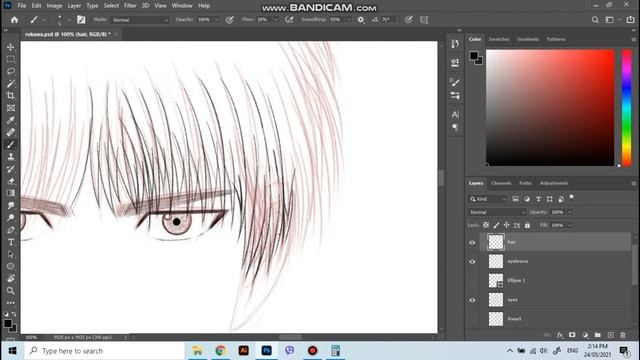Select the Crop tool
Viewport: 640px width, 360px height.
point(11,96)
